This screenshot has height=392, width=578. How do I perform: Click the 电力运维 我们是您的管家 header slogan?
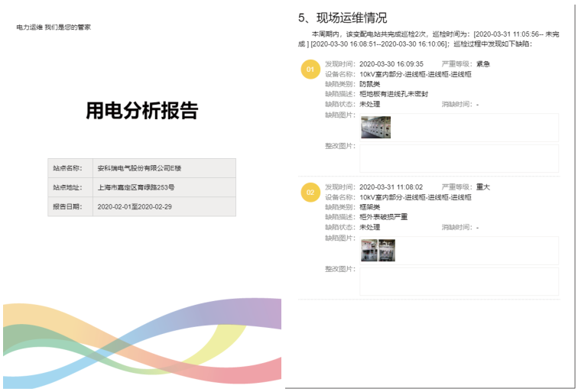click(54, 28)
